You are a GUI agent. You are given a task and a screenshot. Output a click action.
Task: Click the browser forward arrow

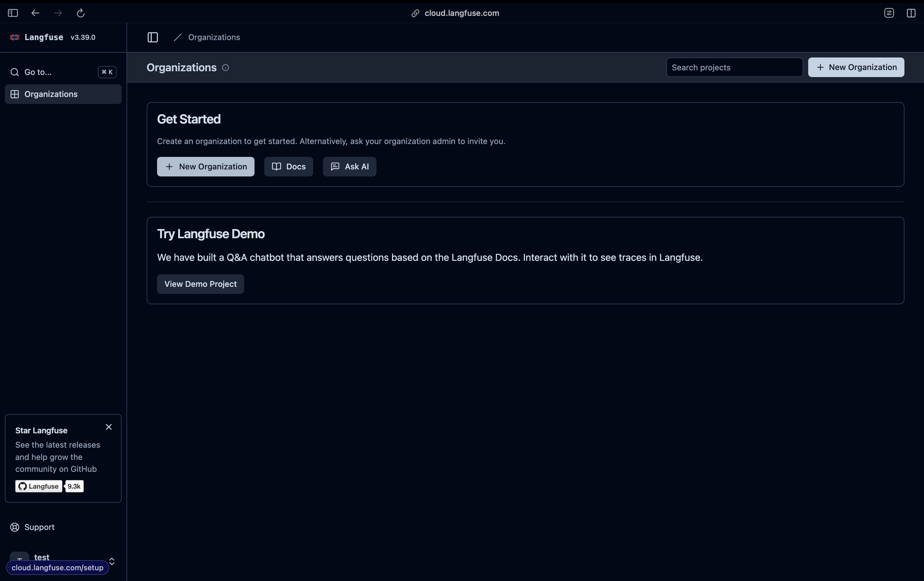[58, 13]
